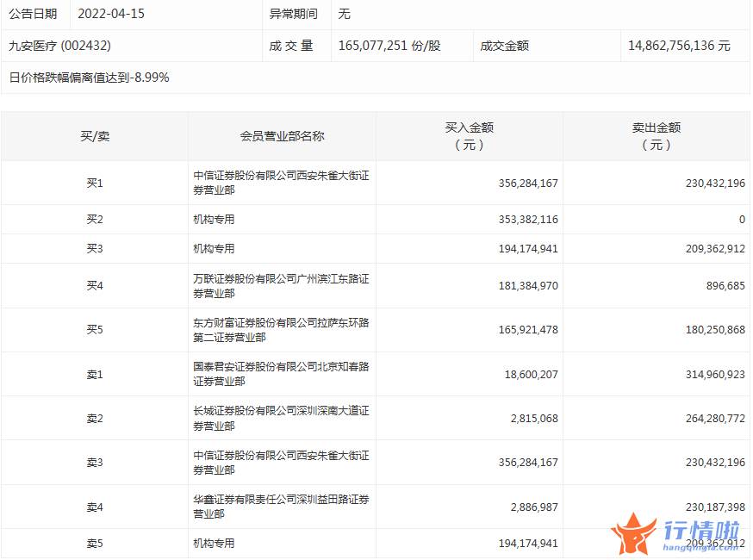
Task: Select sell amount 314,960,923
Action: [715, 375]
